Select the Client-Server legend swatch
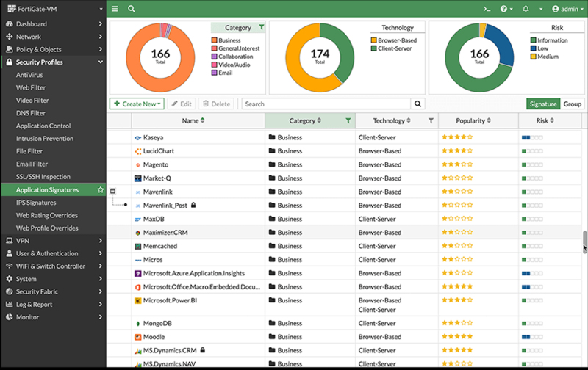Screen dimensions: 588x370 [x=373, y=48]
